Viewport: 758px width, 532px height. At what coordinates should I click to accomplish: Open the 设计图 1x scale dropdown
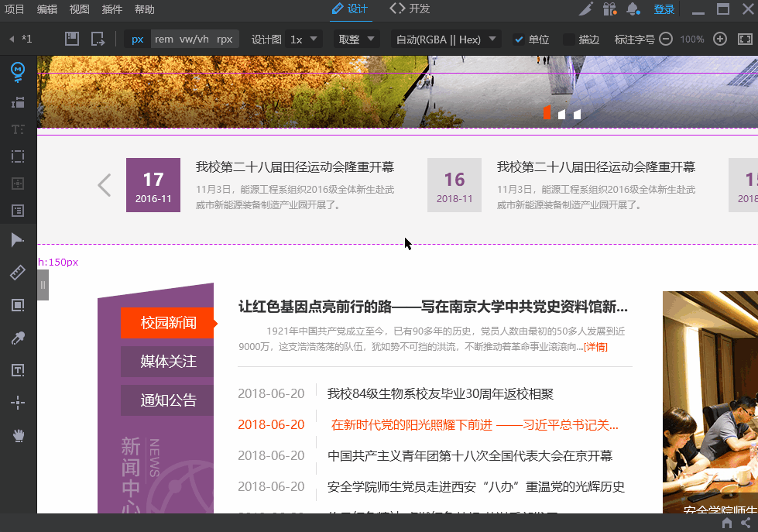pyautogui.click(x=303, y=38)
